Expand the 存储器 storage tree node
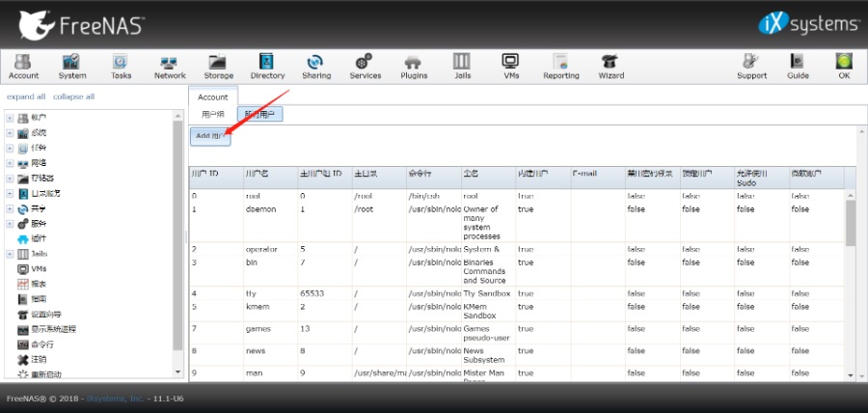Screen dimensions: 868x413 (x=10, y=179)
